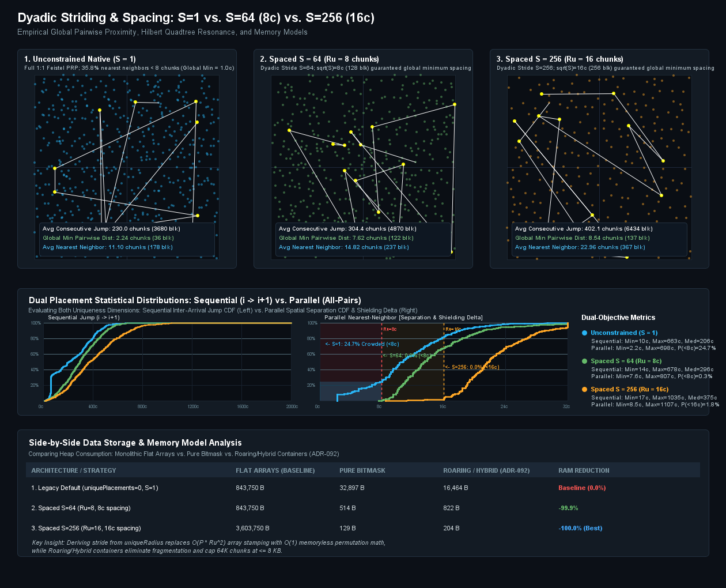
Task: Click the 'FLAT ARRAYS (BASELINE)' column header
Action: pyautogui.click(x=275, y=470)
